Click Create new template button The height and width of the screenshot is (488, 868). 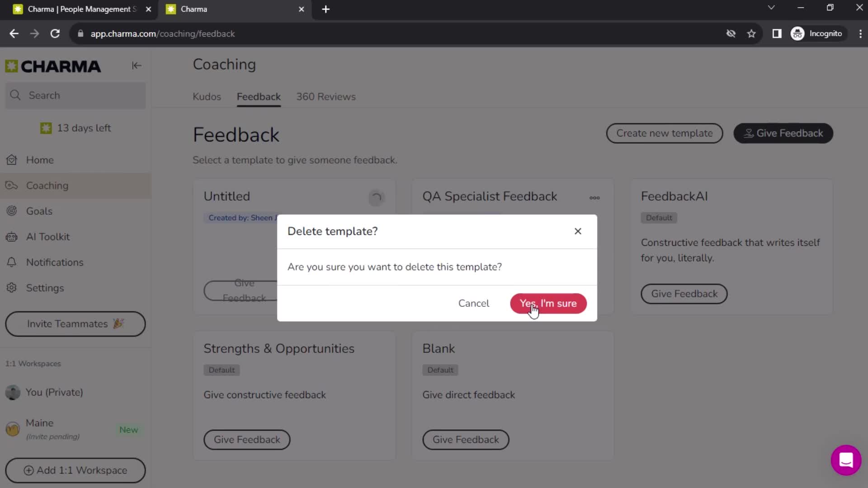pyautogui.click(x=664, y=133)
